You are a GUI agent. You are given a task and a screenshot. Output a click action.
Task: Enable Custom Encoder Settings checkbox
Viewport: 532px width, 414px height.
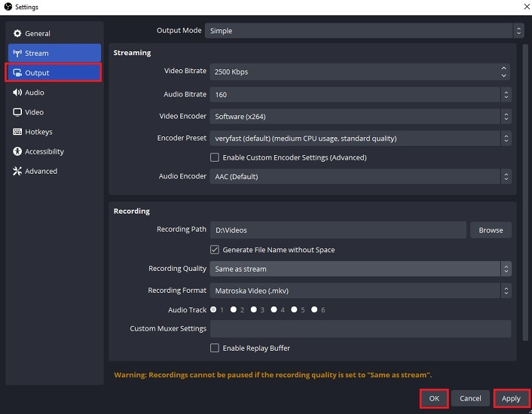[215, 157]
